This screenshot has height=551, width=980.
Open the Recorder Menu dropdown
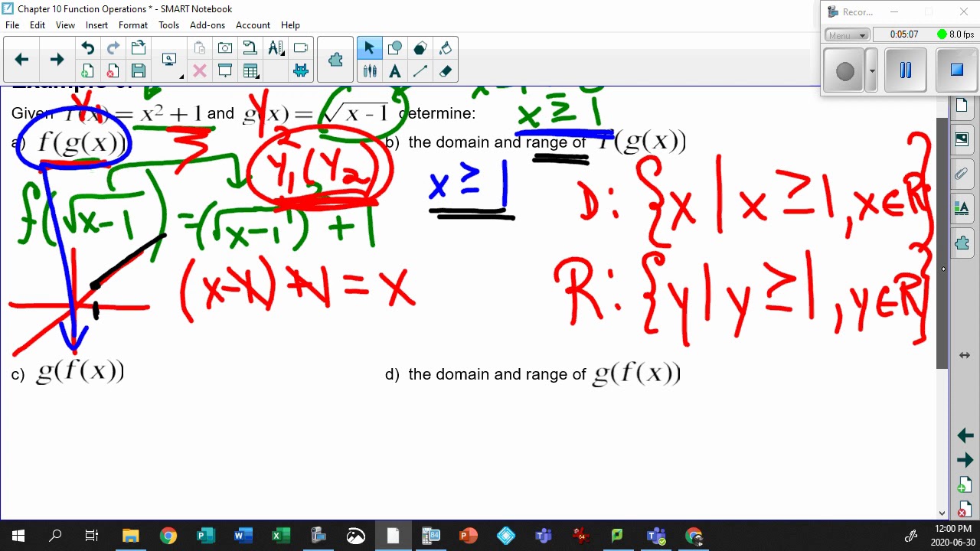click(x=847, y=35)
